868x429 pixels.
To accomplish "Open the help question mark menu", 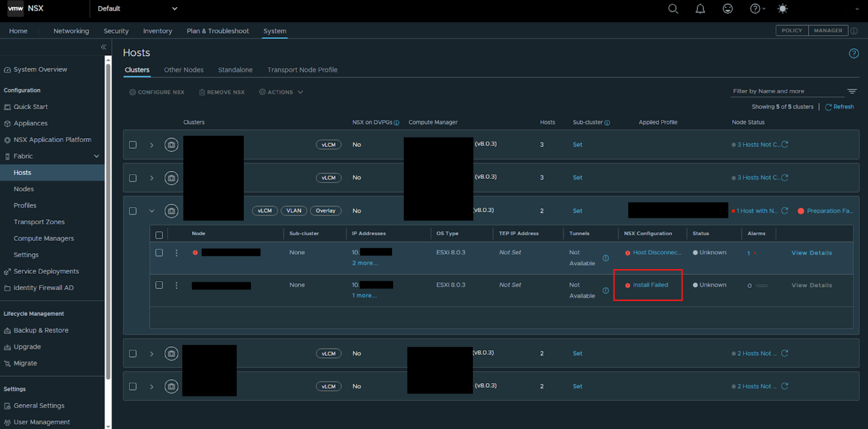I will [757, 9].
